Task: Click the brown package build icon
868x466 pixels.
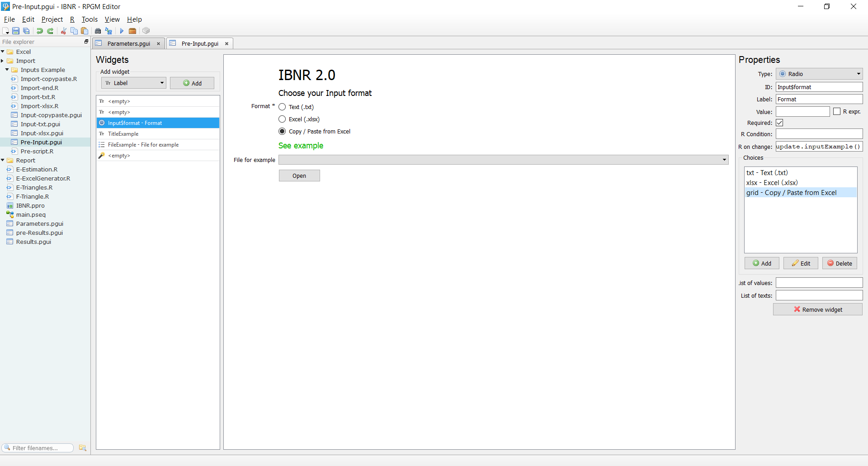Action: pos(132,31)
